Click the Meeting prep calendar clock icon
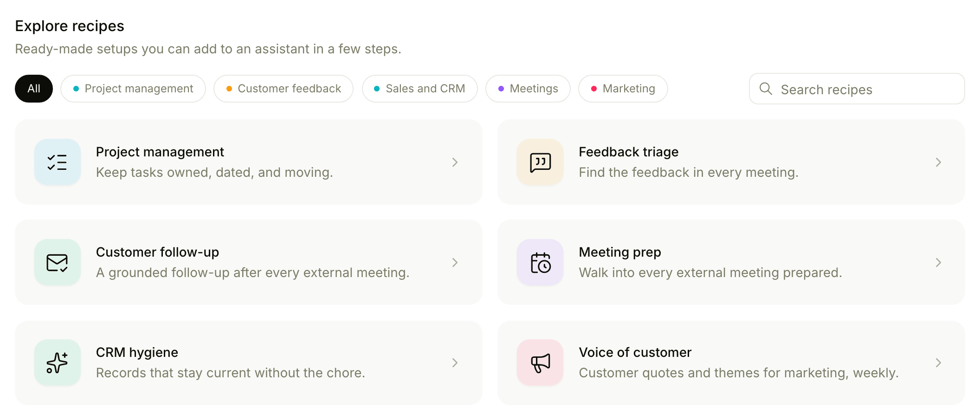The height and width of the screenshot is (420, 980). coord(540,262)
